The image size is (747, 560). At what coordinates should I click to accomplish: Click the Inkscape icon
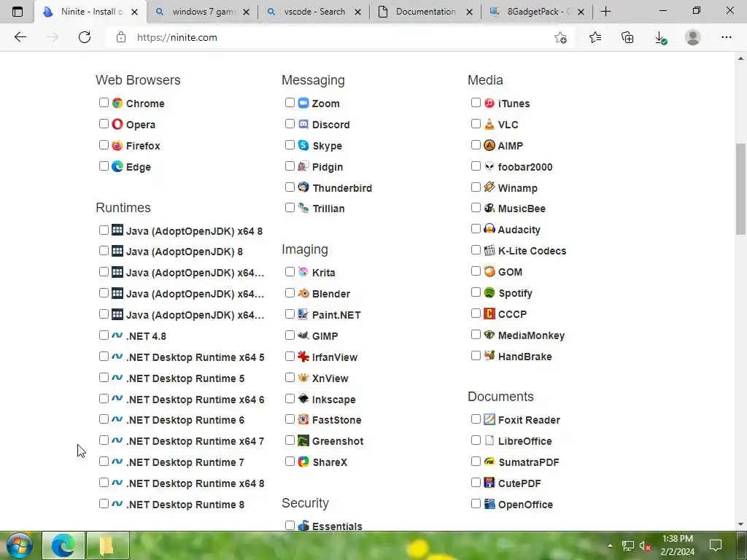pos(303,399)
